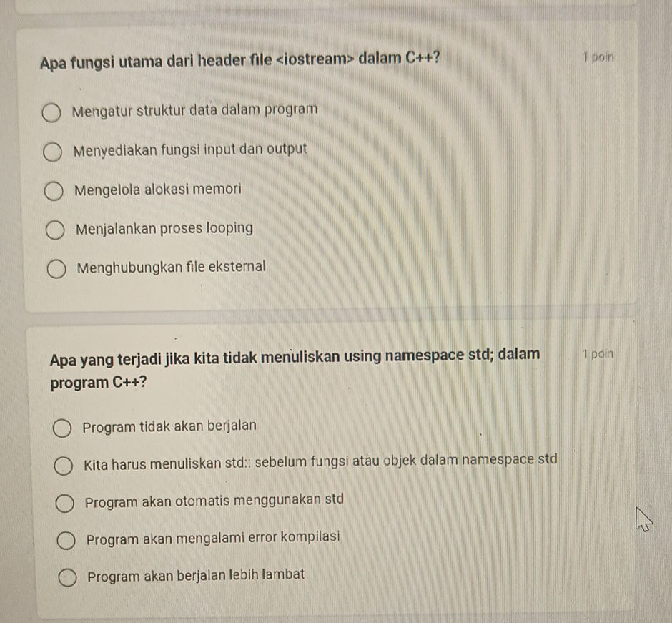Click the answer text "Program akan berjalan lebih lambat"

(197, 575)
